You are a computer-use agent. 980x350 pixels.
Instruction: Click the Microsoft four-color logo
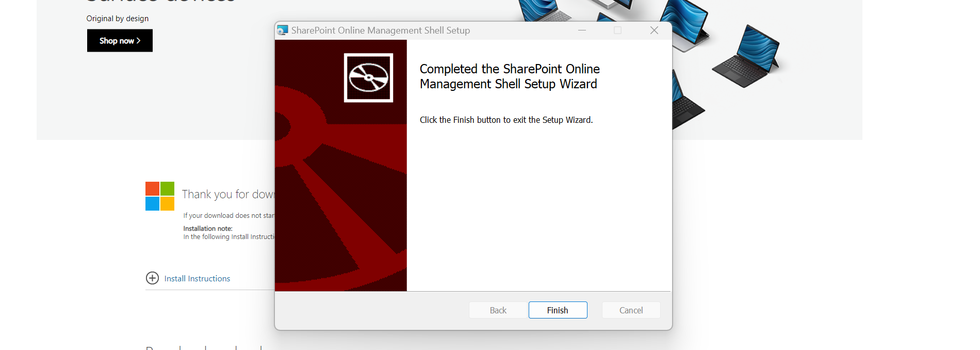click(x=160, y=196)
